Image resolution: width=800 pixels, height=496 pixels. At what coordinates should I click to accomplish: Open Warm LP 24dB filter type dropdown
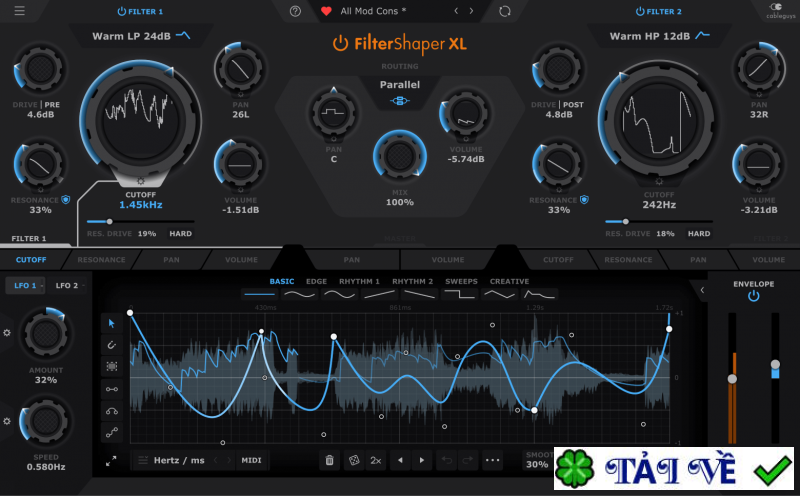coord(141,36)
